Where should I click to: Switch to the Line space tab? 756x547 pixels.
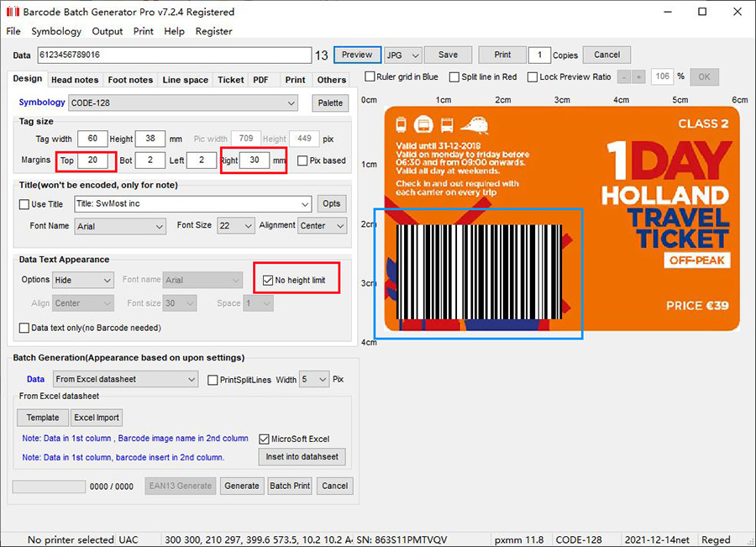pyautogui.click(x=185, y=80)
